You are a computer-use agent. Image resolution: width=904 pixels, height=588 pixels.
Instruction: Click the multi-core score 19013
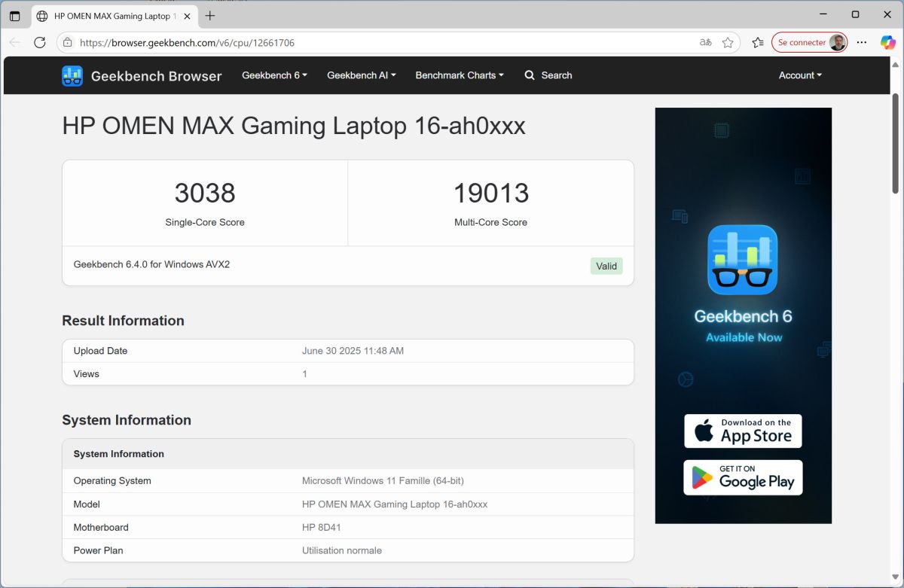click(x=491, y=193)
